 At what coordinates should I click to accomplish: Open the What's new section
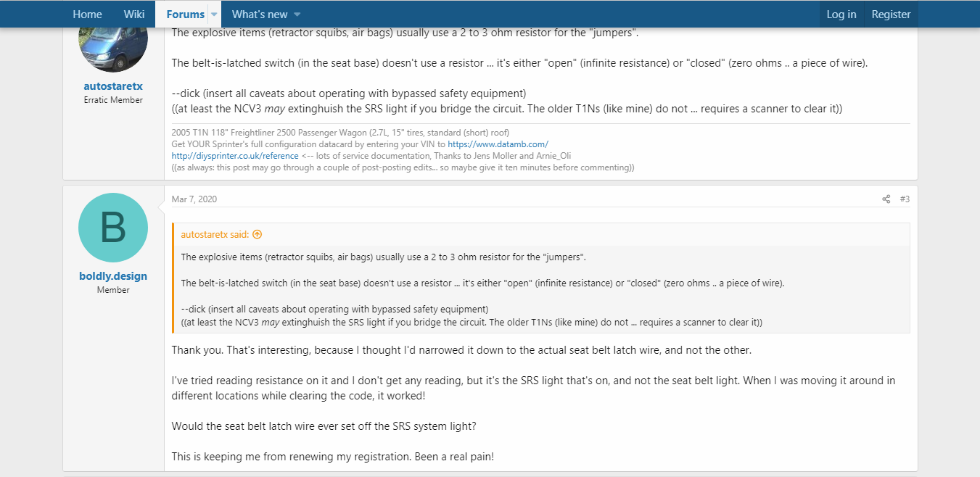[x=260, y=14]
